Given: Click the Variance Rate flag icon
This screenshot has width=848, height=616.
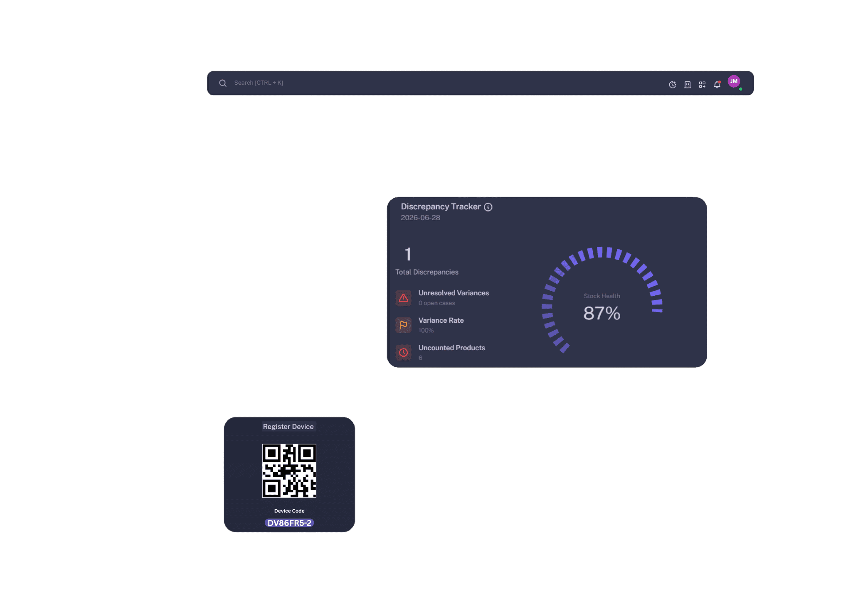Looking at the screenshot, I should [x=403, y=325].
